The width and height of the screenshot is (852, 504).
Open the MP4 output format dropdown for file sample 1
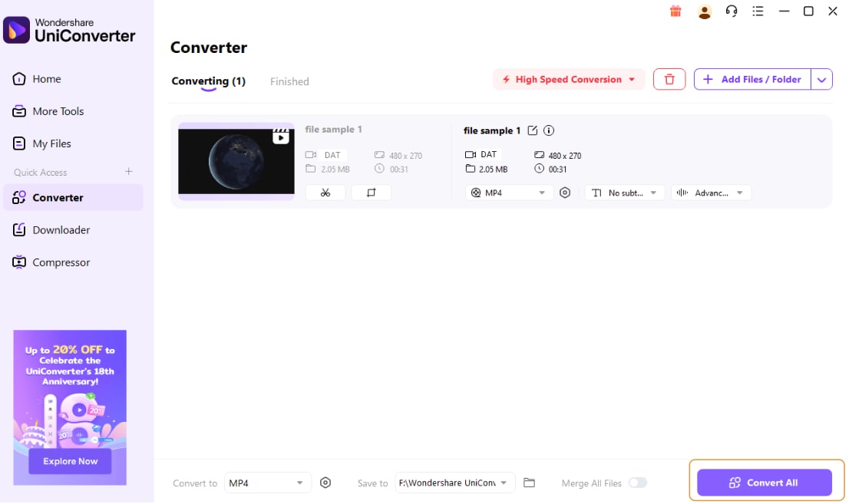[x=509, y=193]
